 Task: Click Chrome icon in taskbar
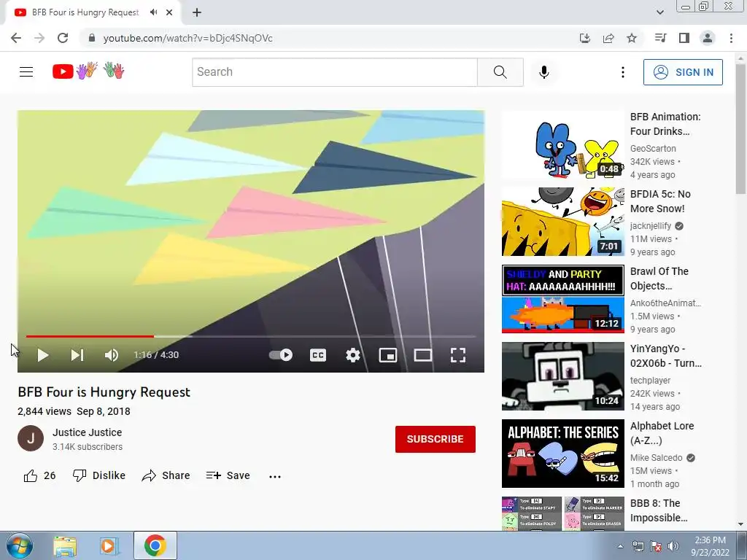(155, 545)
